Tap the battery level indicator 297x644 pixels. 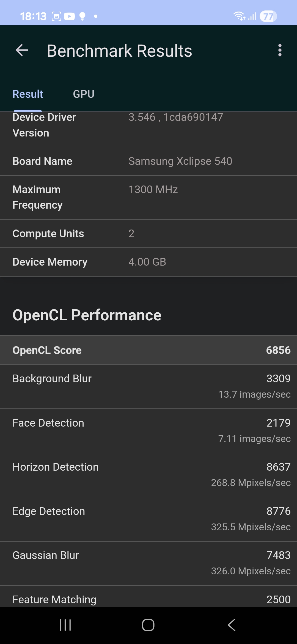click(x=268, y=17)
